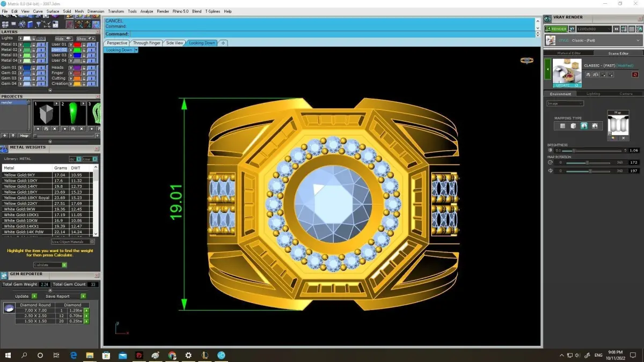The height and width of the screenshot is (362, 644).
Task: Open the render resolution 1200x900 dropdown
Action: 594,29
